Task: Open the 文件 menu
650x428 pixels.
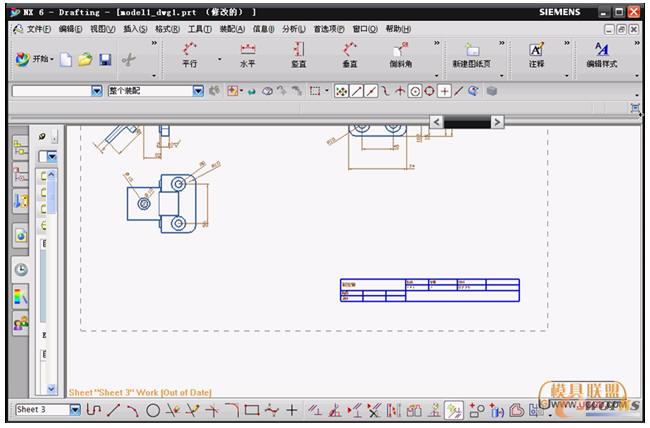Action: 38,29
